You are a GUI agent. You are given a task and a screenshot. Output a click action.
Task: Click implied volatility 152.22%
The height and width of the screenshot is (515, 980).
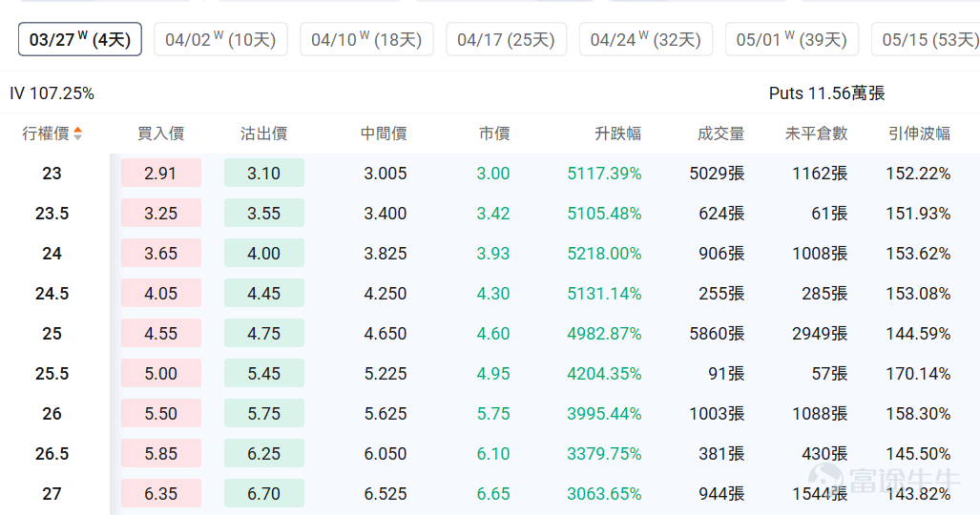coord(918,174)
